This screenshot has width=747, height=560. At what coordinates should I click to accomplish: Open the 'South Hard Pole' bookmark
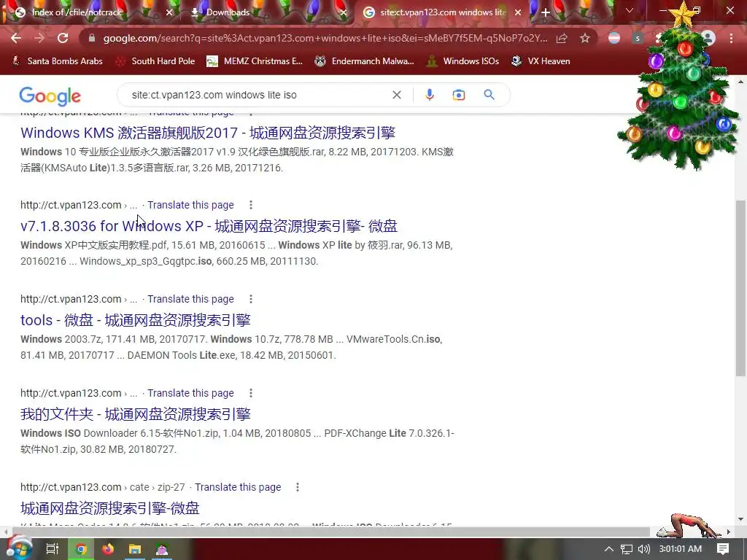(156, 61)
